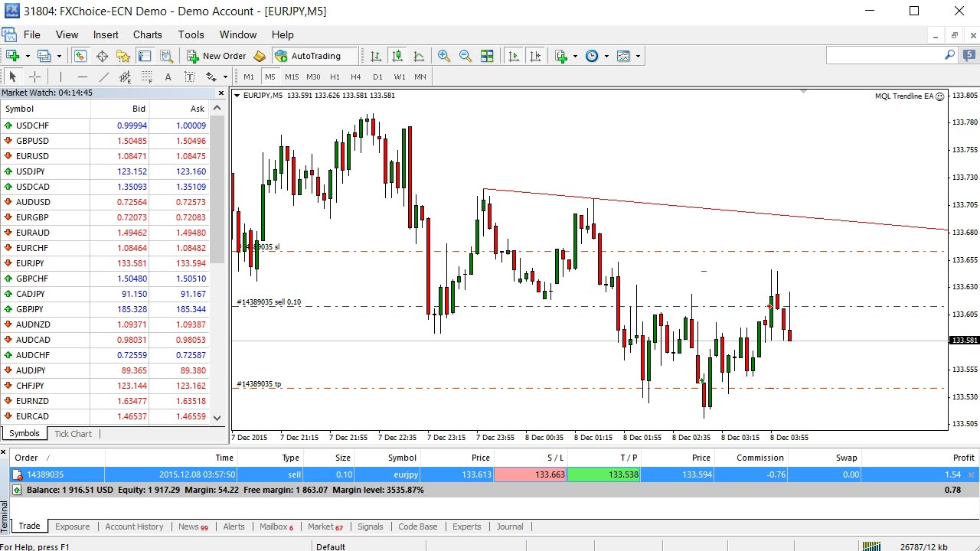Expand the Periods dropdown arrow
Image resolution: width=980 pixels, height=551 pixels.
coord(606,56)
